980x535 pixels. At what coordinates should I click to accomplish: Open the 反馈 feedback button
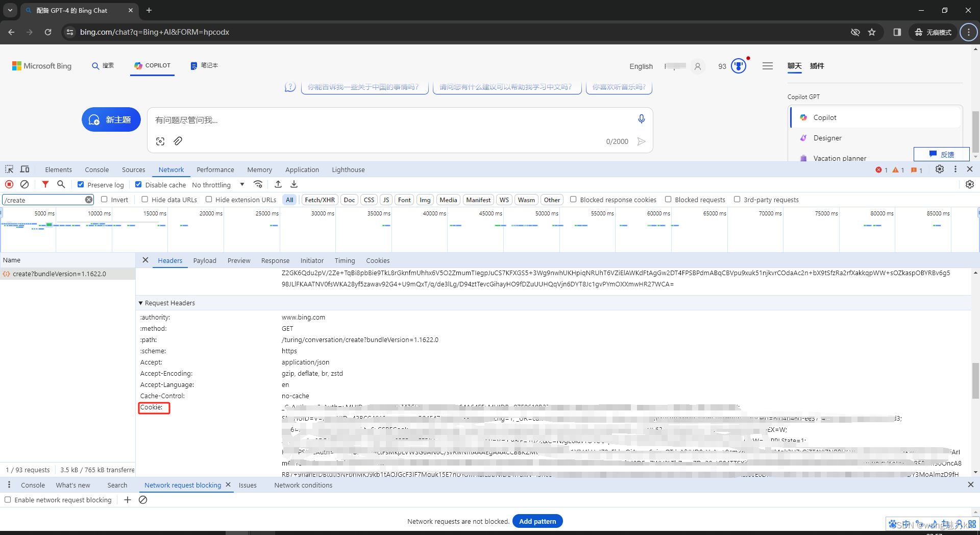coord(941,154)
